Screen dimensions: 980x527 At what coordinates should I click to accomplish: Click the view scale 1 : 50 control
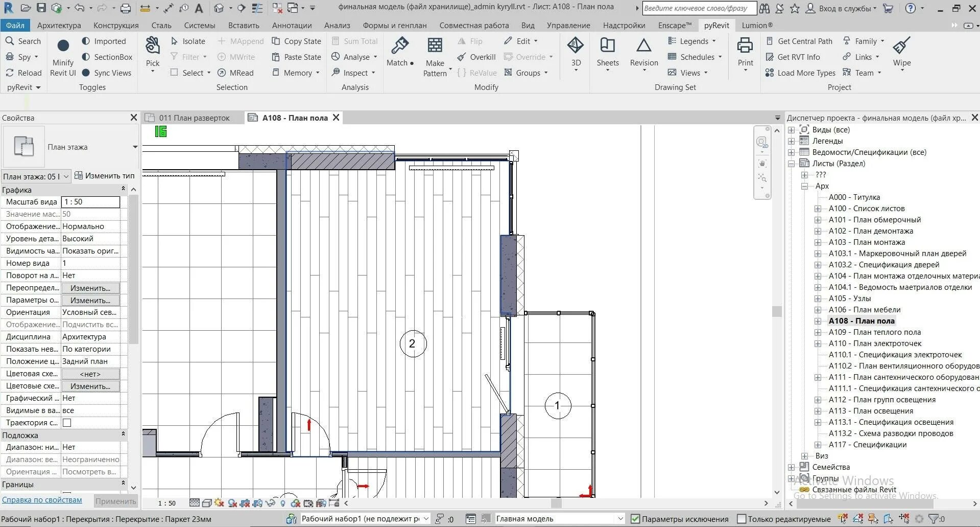coord(167,503)
